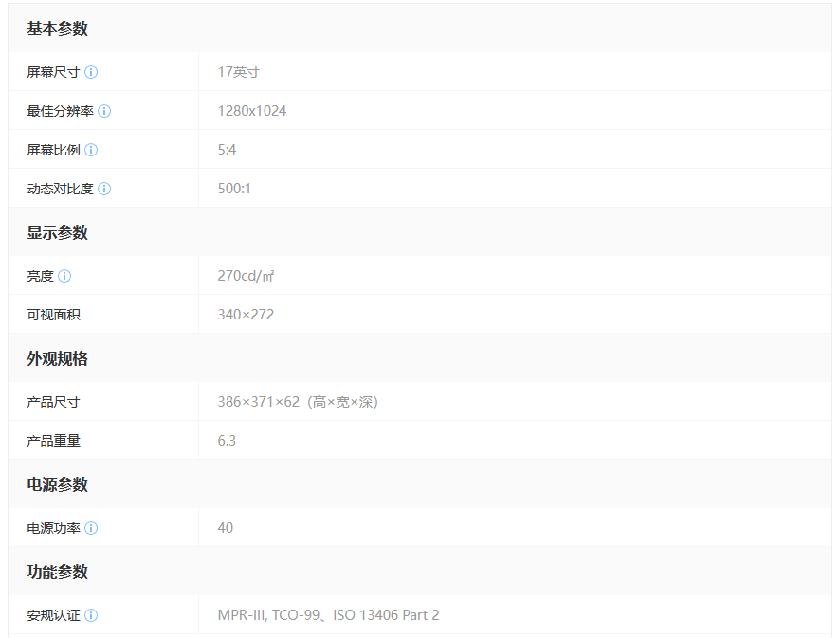Click the 产品尺寸 label
The width and height of the screenshot is (840, 638).
pyautogui.click(x=53, y=402)
